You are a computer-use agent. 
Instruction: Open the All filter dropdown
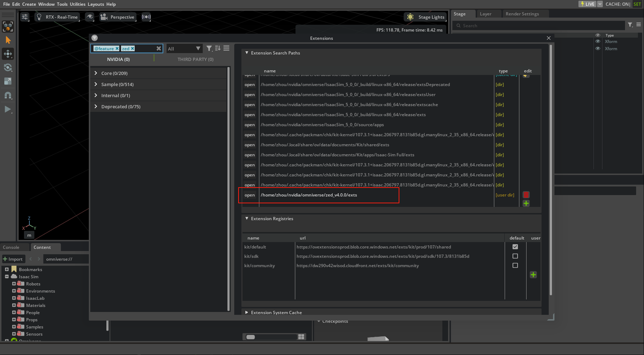184,48
